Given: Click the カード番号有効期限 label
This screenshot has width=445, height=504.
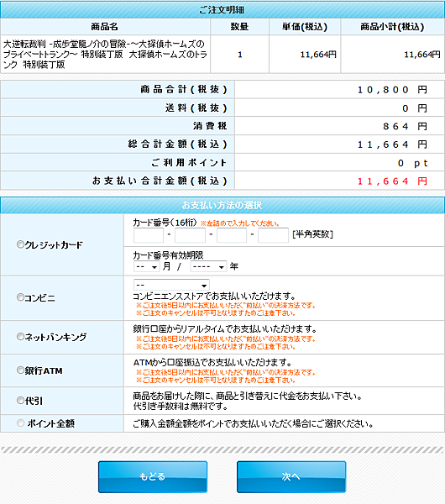Looking at the screenshot, I should (x=168, y=255).
